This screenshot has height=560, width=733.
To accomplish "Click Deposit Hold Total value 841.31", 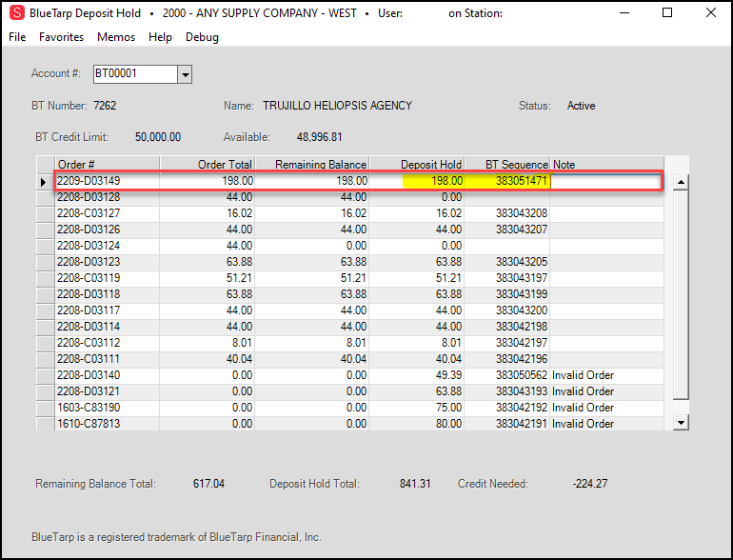I will [x=415, y=484].
